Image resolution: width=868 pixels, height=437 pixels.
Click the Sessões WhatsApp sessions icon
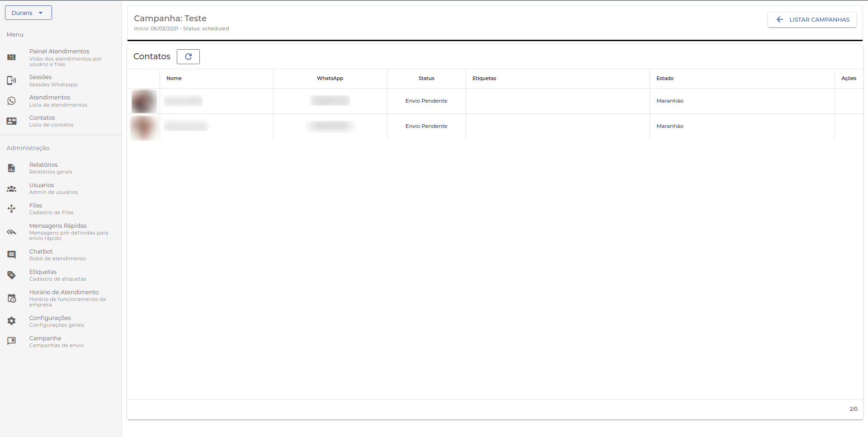tap(12, 80)
